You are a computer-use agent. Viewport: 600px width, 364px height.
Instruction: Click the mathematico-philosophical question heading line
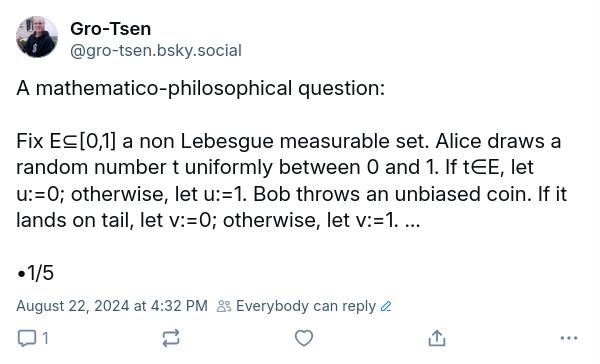201,88
